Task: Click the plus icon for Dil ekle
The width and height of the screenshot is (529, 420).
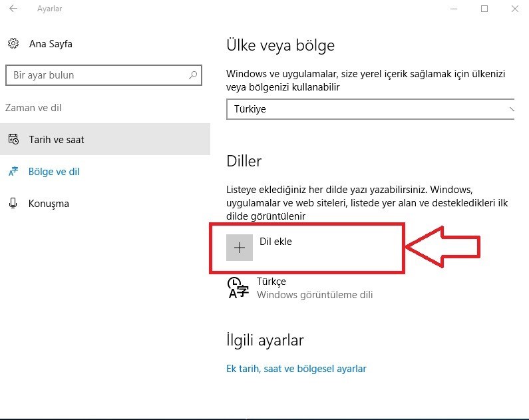Action: click(x=240, y=248)
